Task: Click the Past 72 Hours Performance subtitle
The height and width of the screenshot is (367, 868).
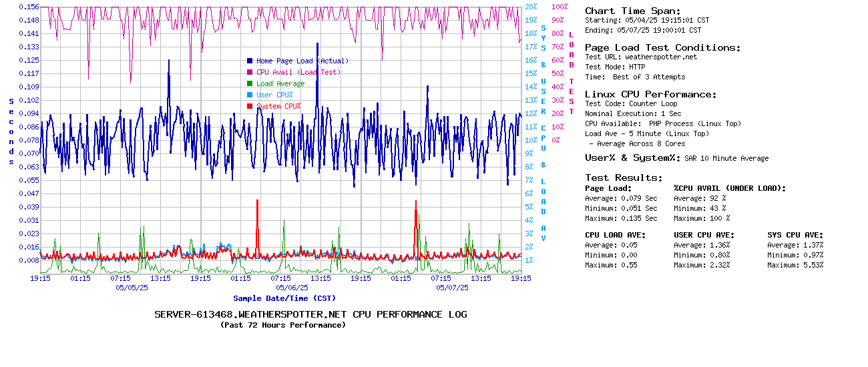Action: pyautogui.click(x=283, y=325)
